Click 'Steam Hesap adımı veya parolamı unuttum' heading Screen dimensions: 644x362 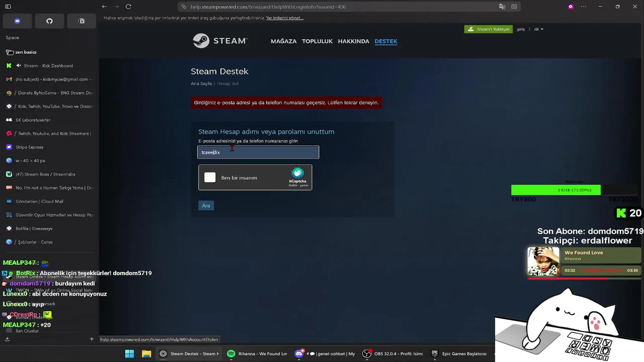[x=266, y=132]
